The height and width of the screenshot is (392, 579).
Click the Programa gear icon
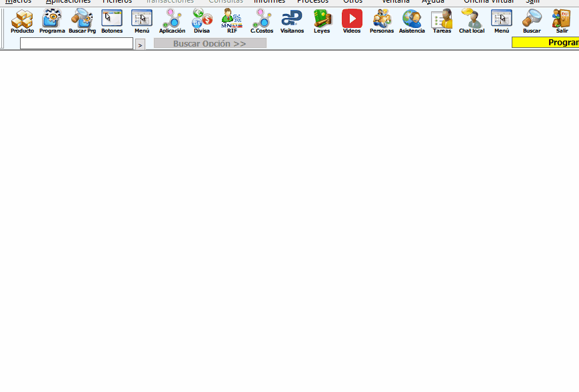[x=52, y=20]
